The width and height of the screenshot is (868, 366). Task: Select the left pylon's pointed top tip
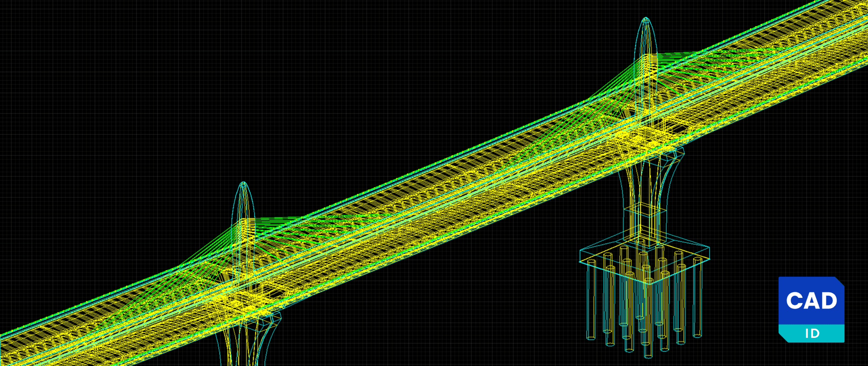(243, 183)
